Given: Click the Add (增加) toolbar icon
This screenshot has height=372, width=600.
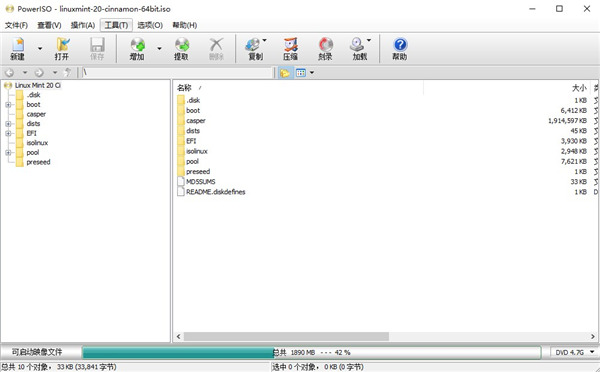Looking at the screenshot, I should point(137,45).
